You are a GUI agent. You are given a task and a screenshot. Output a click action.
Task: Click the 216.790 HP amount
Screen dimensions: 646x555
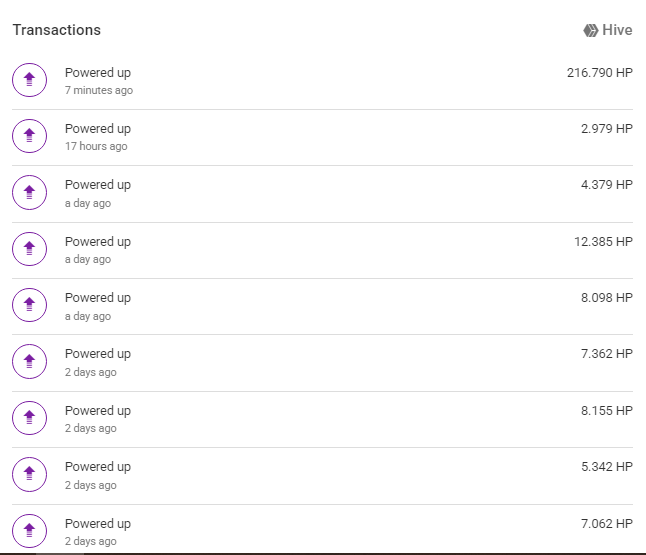pyautogui.click(x=599, y=73)
